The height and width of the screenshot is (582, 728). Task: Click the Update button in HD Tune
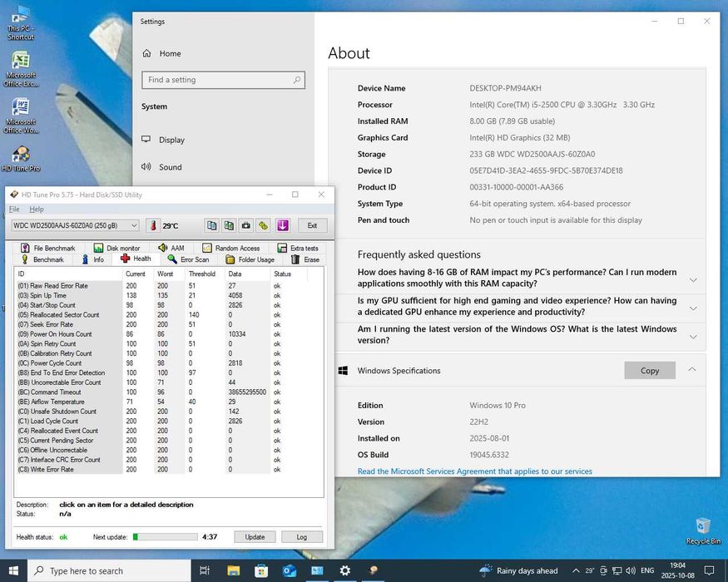point(255,537)
